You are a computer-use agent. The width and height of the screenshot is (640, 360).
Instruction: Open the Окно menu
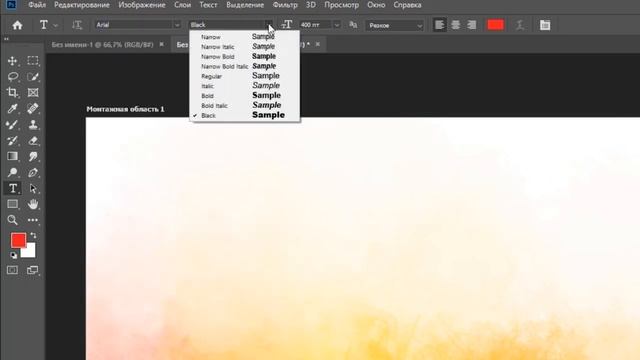376,5
